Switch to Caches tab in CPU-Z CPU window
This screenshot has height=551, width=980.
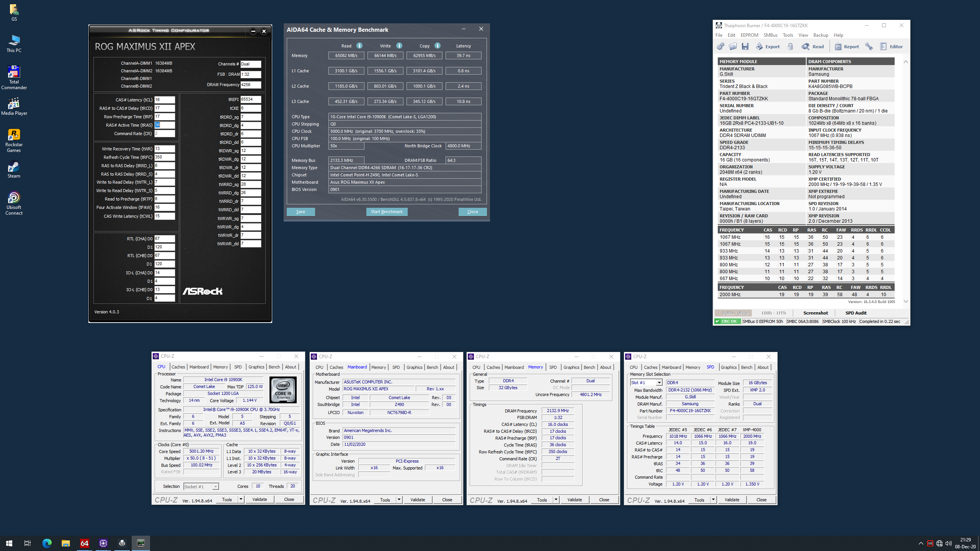pyautogui.click(x=178, y=367)
